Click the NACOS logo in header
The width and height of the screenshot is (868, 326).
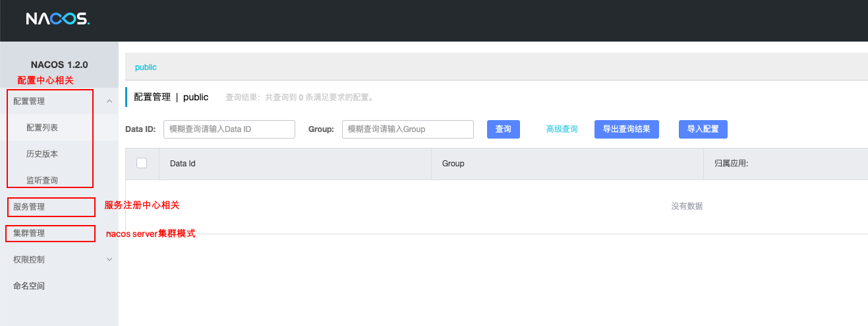click(x=57, y=19)
